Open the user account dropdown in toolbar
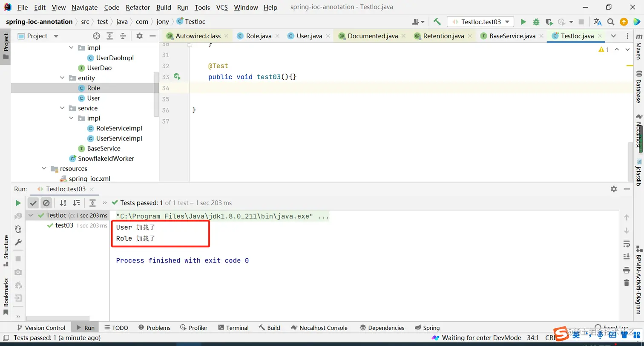 (418, 22)
